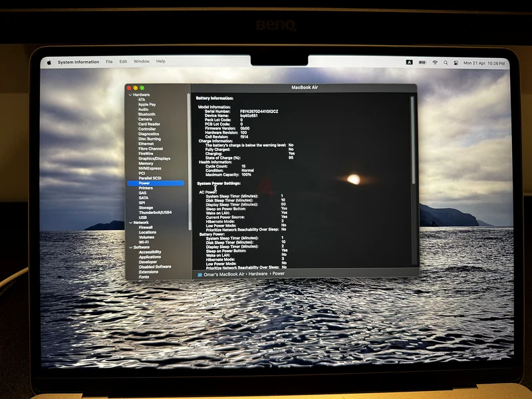Open the Window menu
Viewport: 532px width, 399px height.
click(x=142, y=61)
